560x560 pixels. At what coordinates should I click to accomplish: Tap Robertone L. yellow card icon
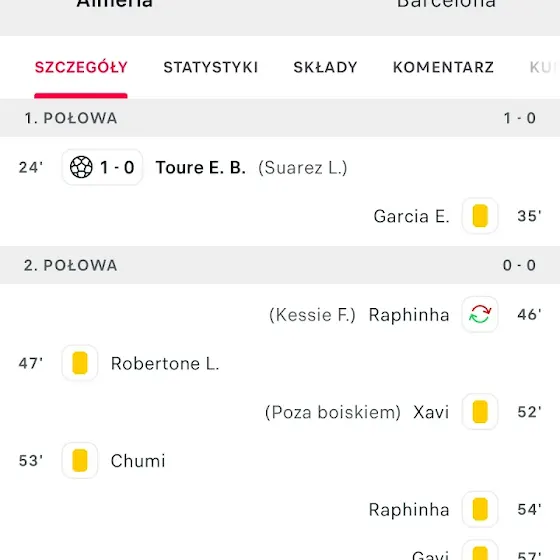pos(80,363)
